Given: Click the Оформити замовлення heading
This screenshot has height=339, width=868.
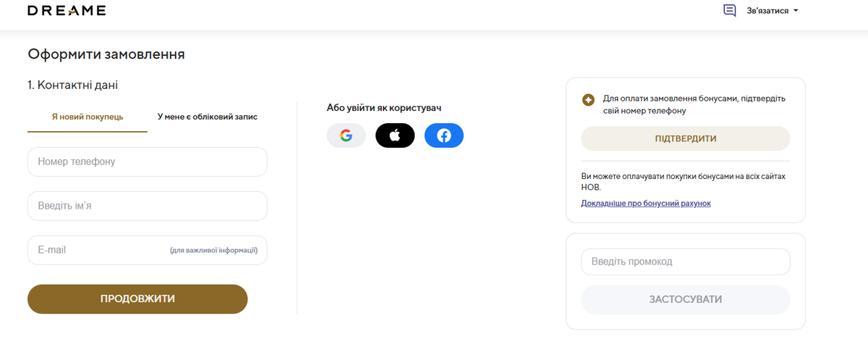Looking at the screenshot, I should pos(106,54).
